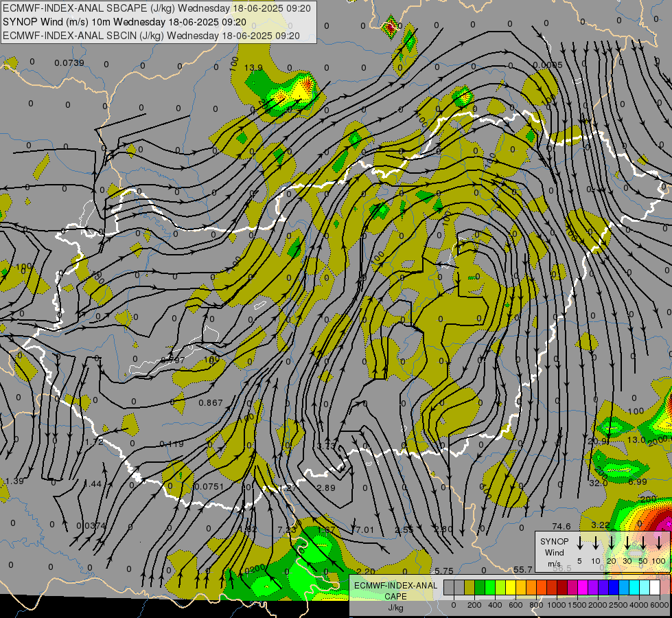Click the 32.0 value on the map

[x=599, y=483]
